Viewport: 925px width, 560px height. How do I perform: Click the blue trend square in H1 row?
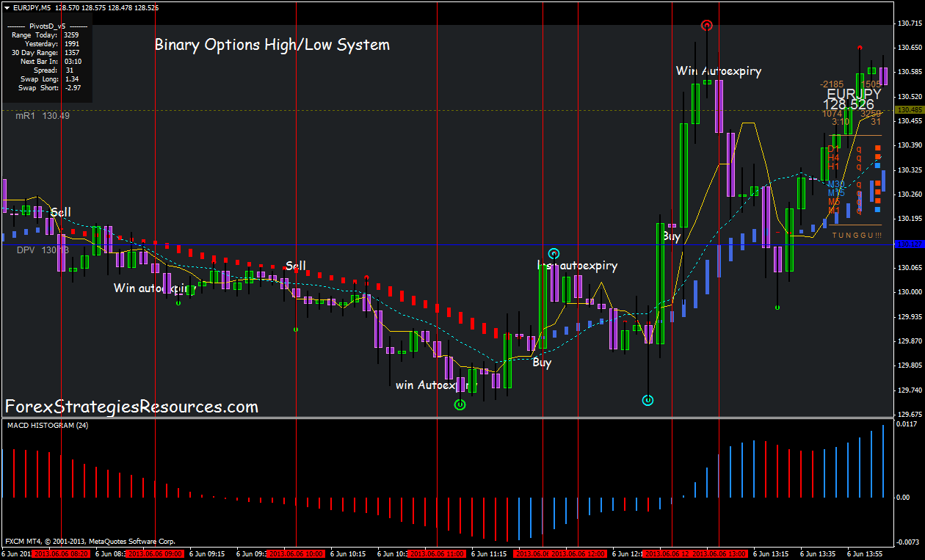878,166
